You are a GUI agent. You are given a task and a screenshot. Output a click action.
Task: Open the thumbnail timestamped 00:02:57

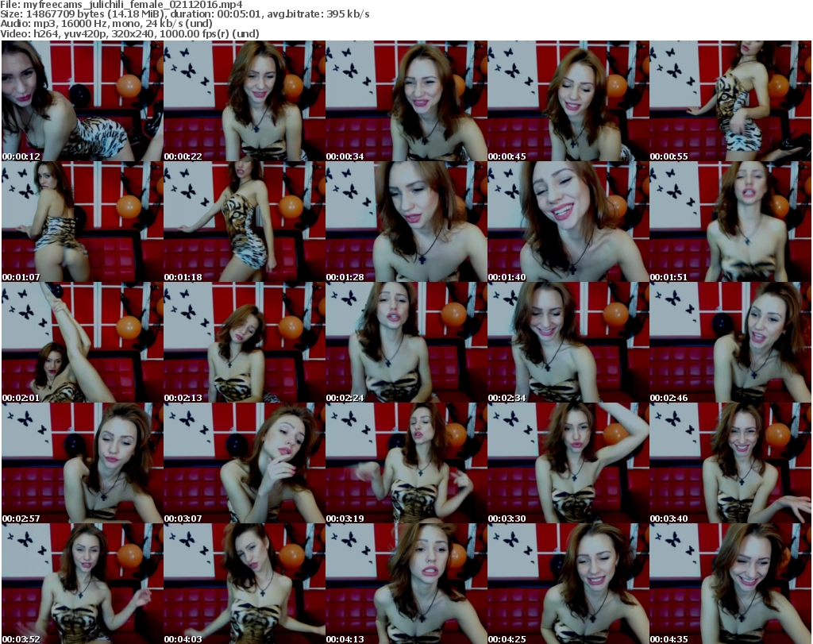[82, 463]
